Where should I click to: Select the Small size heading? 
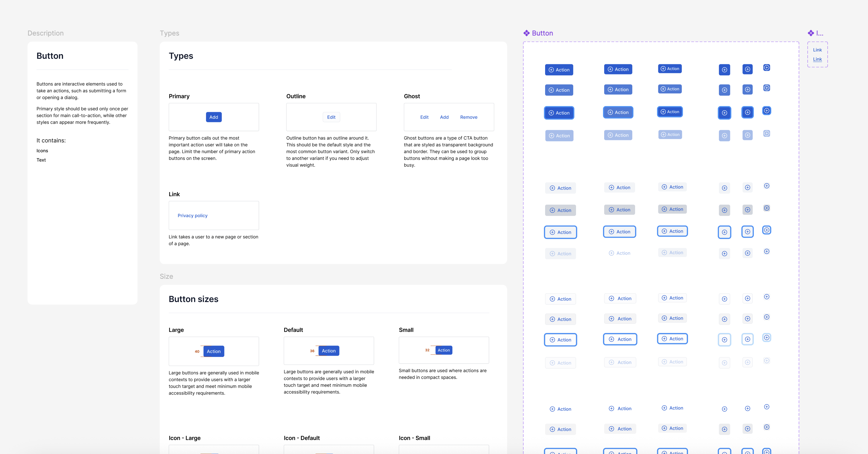tap(406, 330)
